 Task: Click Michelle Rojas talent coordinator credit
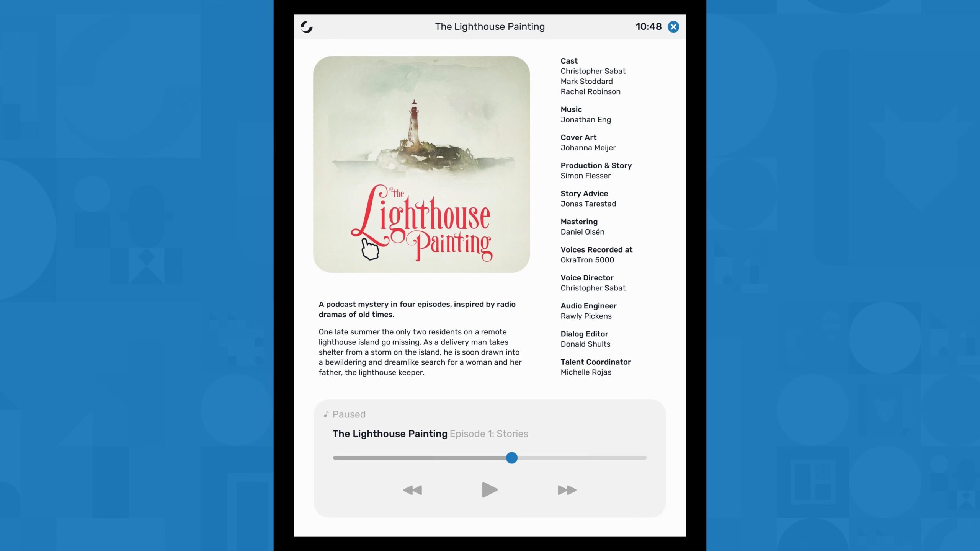586,372
